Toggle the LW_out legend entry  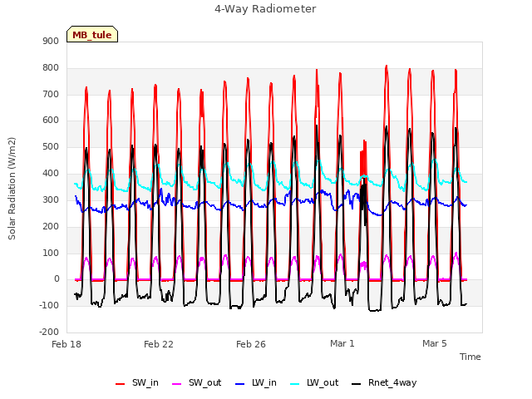(314, 383)
